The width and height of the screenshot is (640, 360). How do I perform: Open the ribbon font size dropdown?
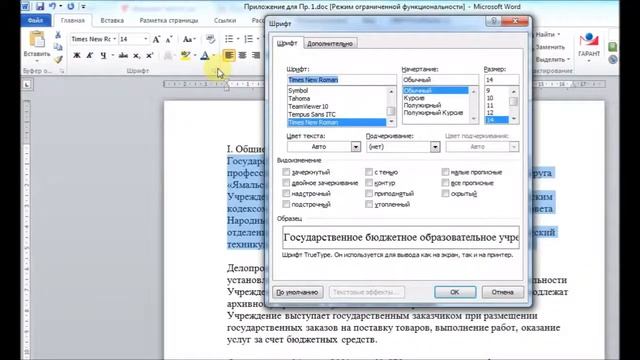(x=145, y=39)
